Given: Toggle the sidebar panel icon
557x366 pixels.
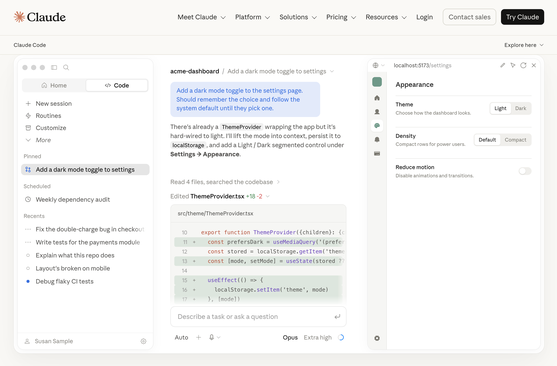Looking at the screenshot, I should click(x=54, y=67).
